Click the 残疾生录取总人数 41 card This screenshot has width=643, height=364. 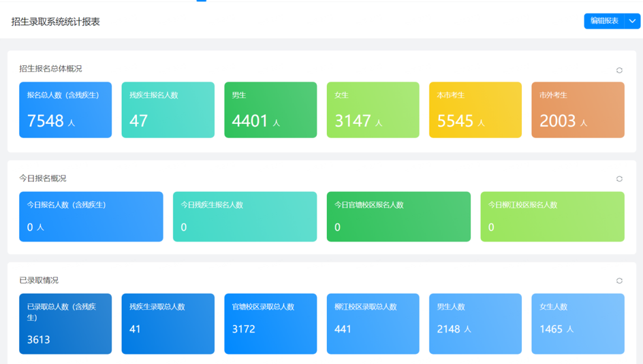[168, 323]
